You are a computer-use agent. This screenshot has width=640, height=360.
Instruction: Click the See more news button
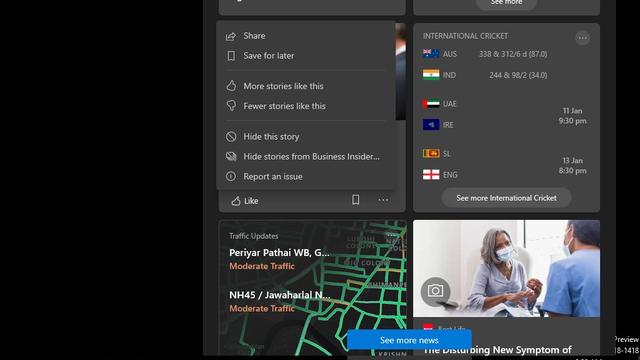click(409, 340)
